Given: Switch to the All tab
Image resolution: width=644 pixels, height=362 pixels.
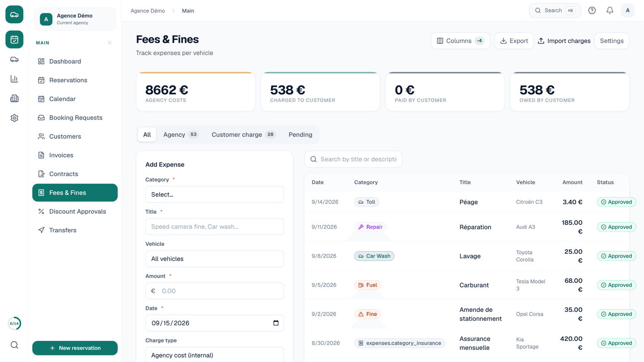Looking at the screenshot, I should coord(147,135).
